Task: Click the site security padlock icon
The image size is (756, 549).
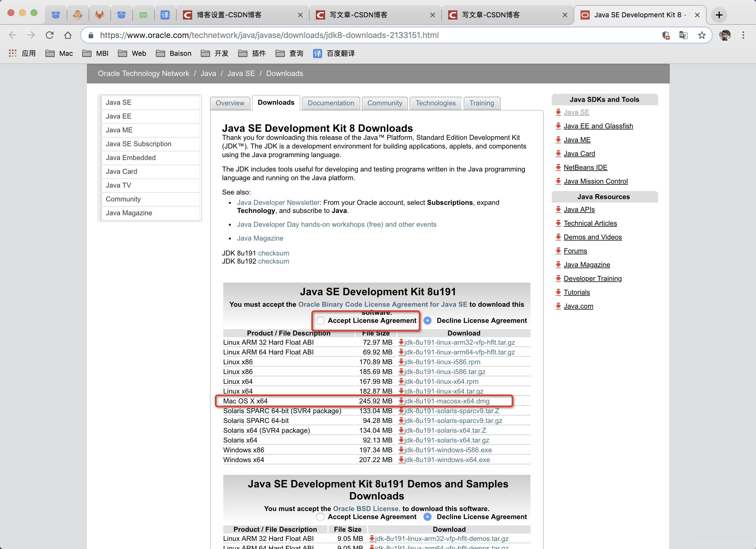Action: 90,35
